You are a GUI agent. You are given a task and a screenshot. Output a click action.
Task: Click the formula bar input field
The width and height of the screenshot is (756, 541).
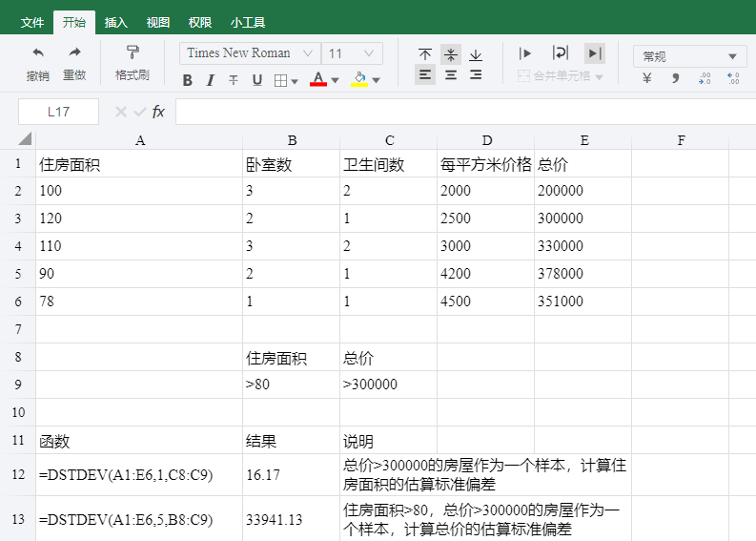(466, 112)
